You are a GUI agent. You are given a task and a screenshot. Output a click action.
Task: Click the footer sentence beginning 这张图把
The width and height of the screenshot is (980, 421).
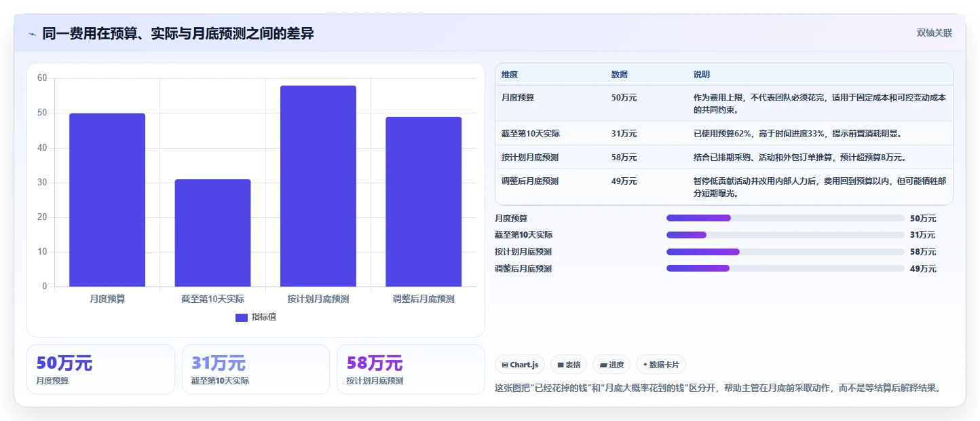pyautogui.click(x=719, y=388)
